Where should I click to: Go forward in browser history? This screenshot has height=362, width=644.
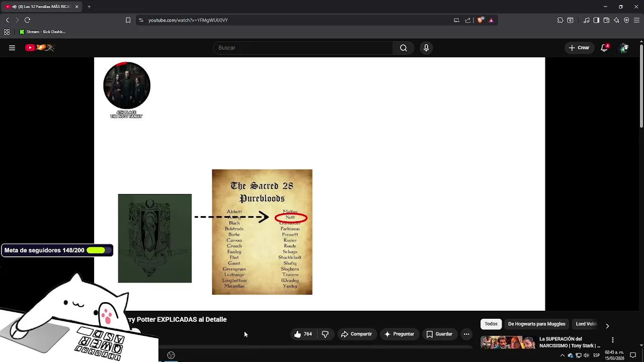(17, 20)
